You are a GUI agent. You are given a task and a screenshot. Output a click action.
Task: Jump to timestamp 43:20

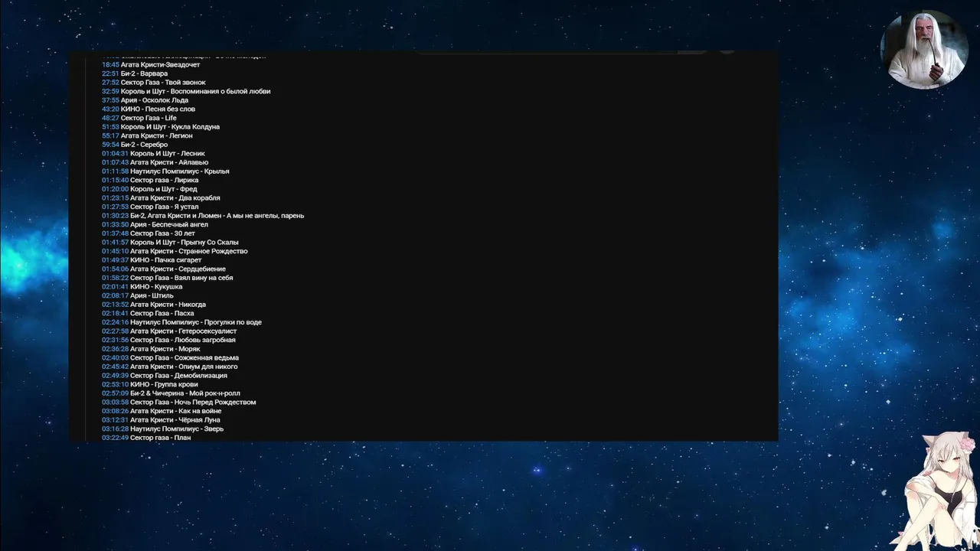pos(110,109)
